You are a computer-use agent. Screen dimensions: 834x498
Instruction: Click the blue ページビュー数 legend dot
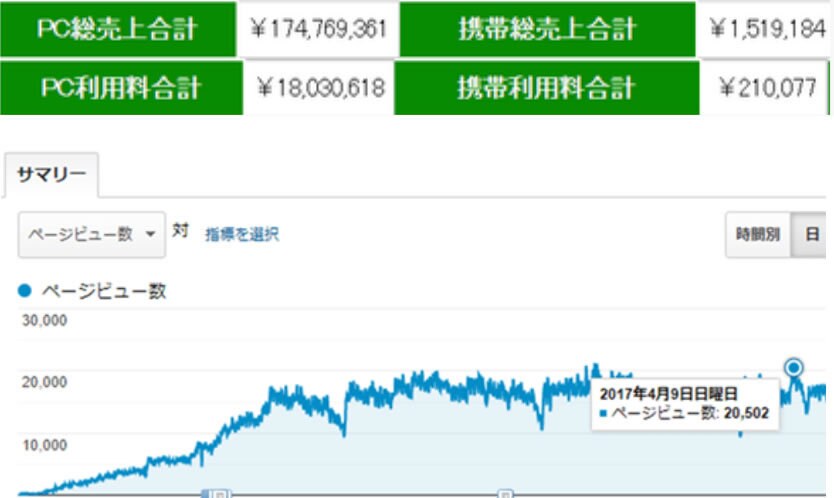[x=25, y=290]
